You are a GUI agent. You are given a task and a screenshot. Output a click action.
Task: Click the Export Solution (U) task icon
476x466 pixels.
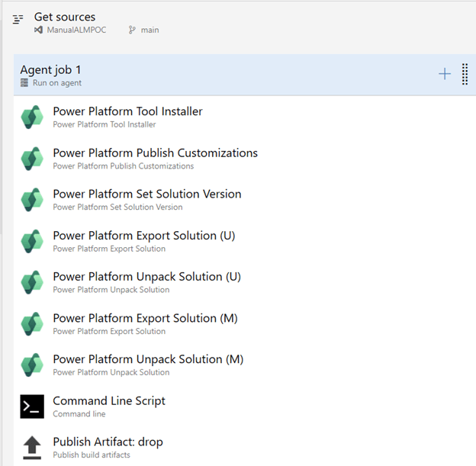[x=32, y=241]
